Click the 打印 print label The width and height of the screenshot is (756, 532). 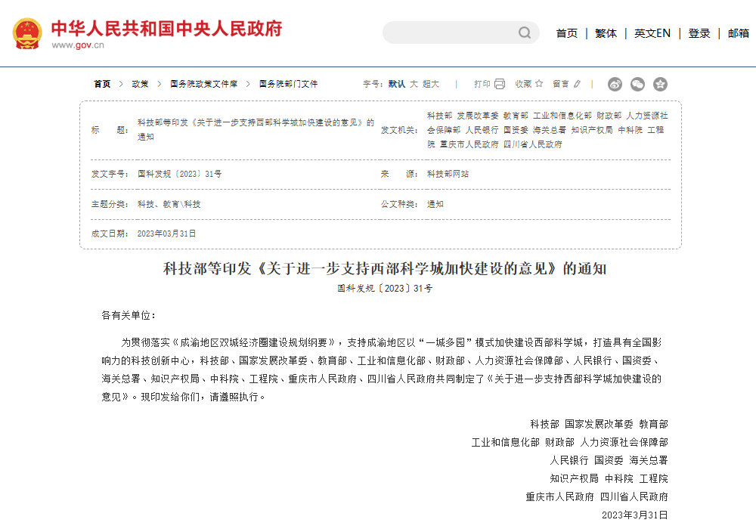click(482, 84)
